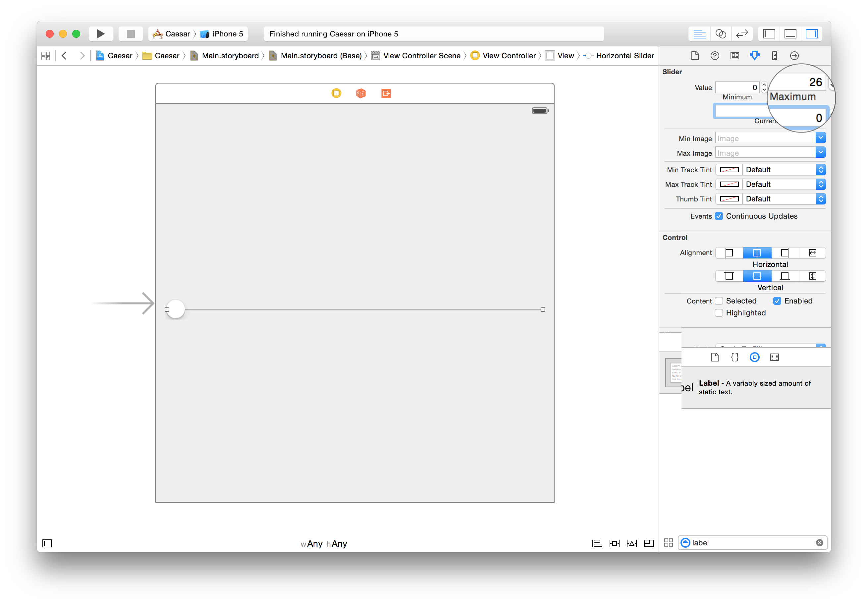
Task: Select Horizontal Slider in jump bar
Action: coord(619,56)
